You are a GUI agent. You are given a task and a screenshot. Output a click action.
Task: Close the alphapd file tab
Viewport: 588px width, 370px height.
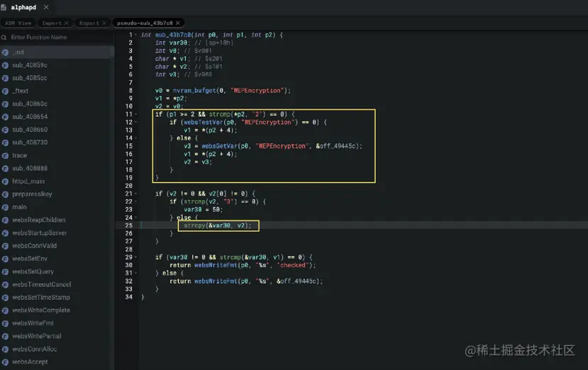(x=46, y=7)
